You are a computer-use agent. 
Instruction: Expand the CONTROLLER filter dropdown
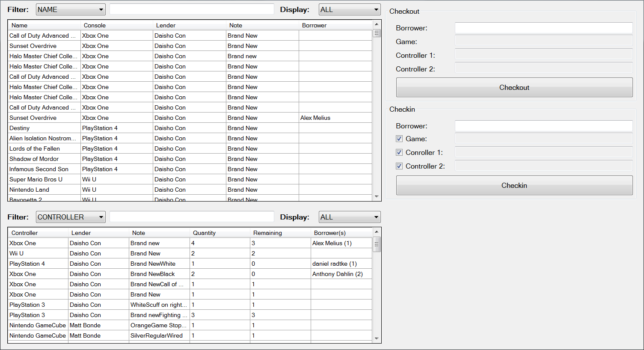[x=71, y=217]
